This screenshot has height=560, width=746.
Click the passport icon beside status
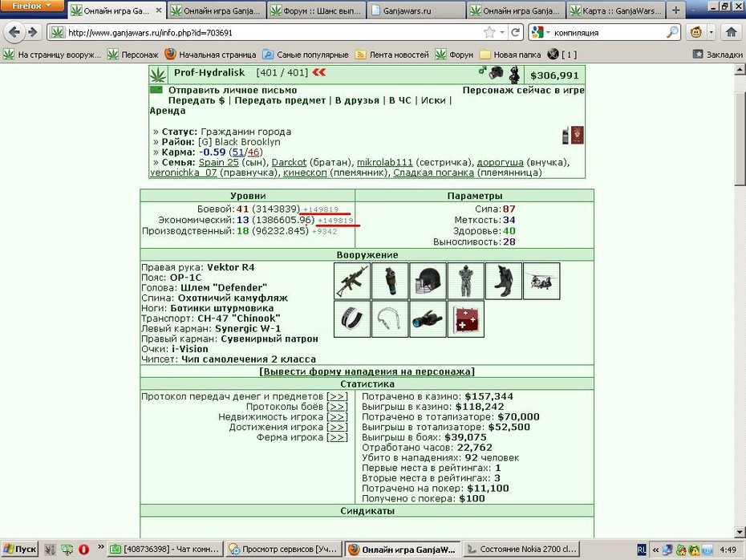coord(577,135)
